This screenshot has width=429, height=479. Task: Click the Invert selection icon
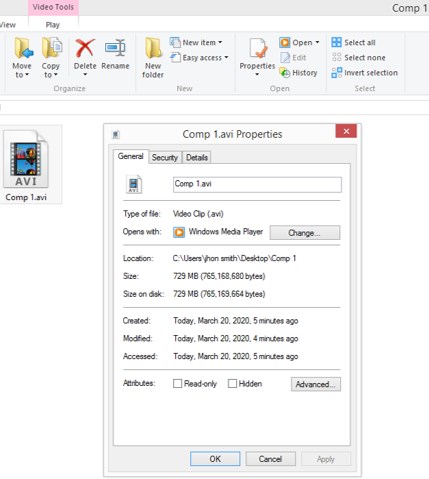[336, 72]
